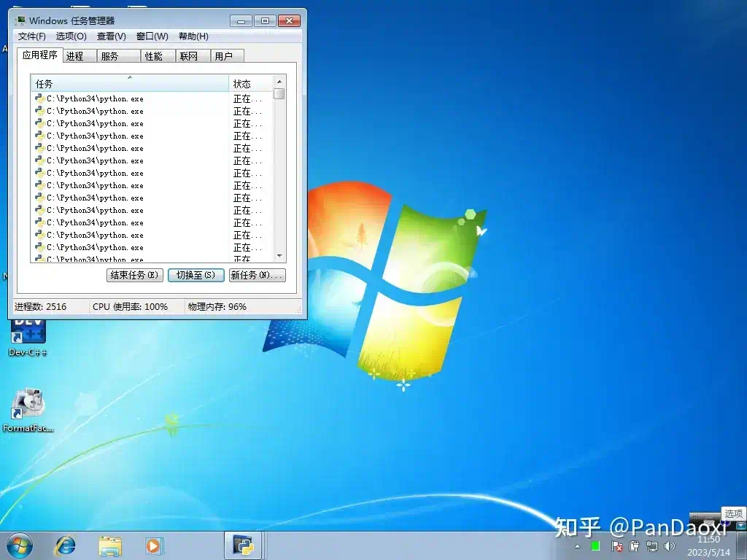Image resolution: width=747 pixels, height=560 pixels.
Task: Open Dev-C++ from its desktop shortcut
Action: coord(26,335)
